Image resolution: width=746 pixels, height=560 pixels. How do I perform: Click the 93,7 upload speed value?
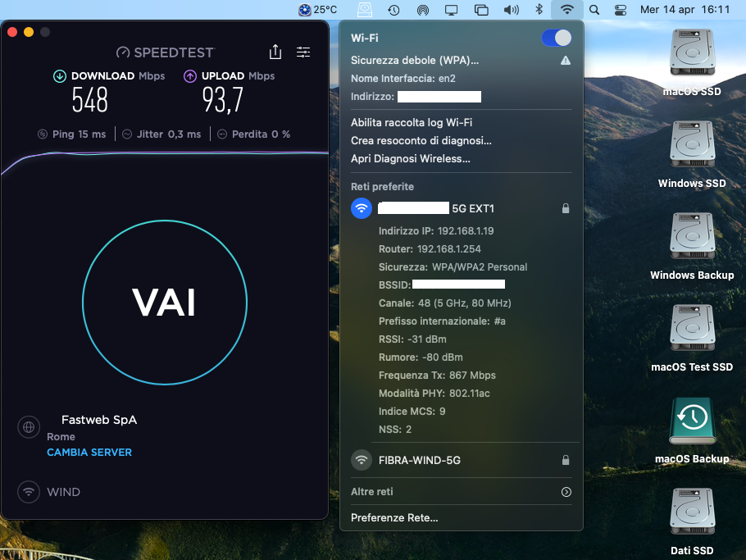click(x=223, y=100)
